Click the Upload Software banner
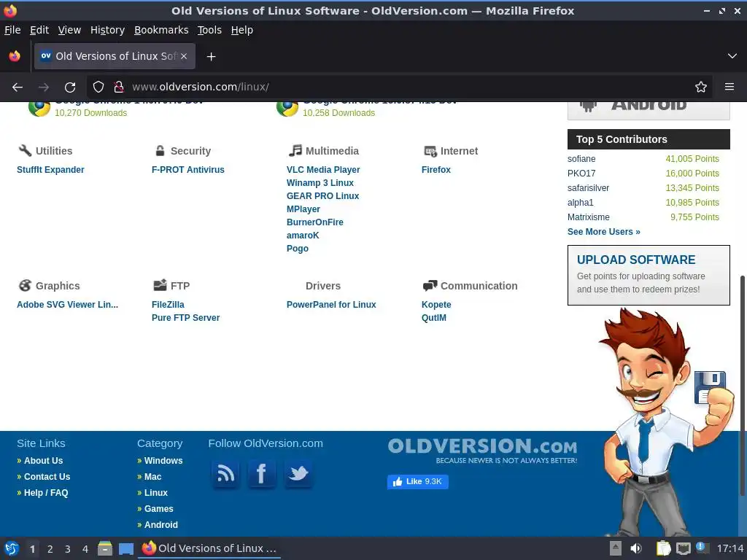Screen dimensions: 747x560 [649, 275]
